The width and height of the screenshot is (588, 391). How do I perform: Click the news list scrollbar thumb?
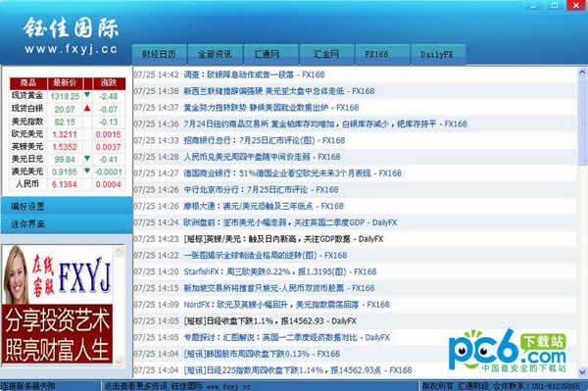[582, 121]
